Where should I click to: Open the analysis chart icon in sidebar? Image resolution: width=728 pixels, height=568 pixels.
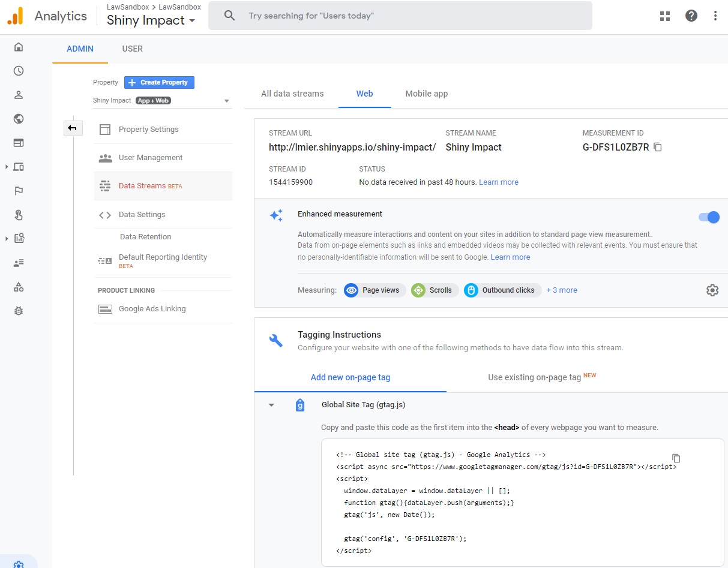pos(19,239)
